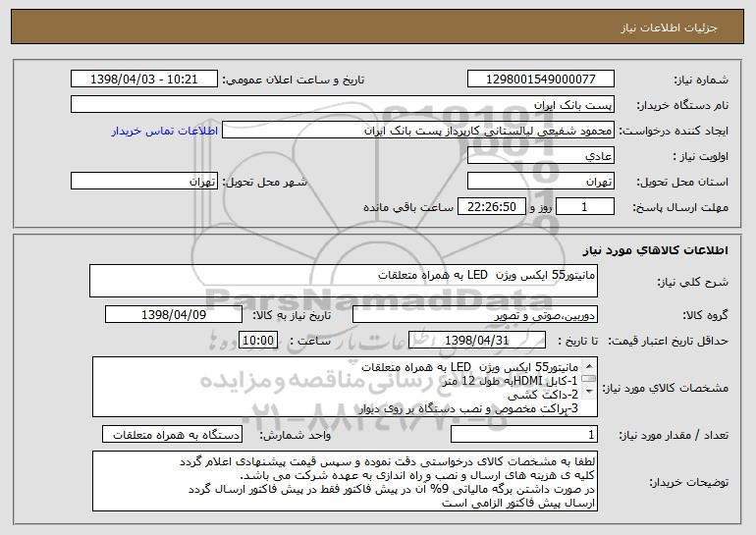Screen dimensions: 756x535
Task: Click the public announcement date and time field
Action: click(145, 79)
